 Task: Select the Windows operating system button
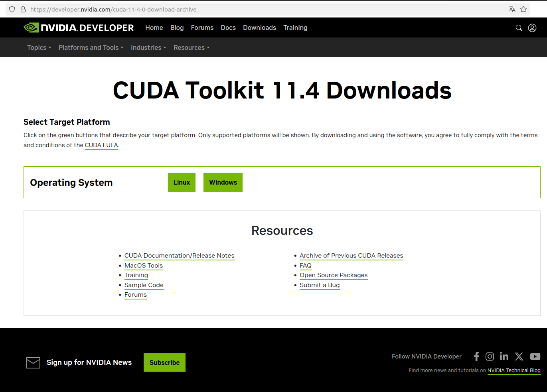(223, 182)
